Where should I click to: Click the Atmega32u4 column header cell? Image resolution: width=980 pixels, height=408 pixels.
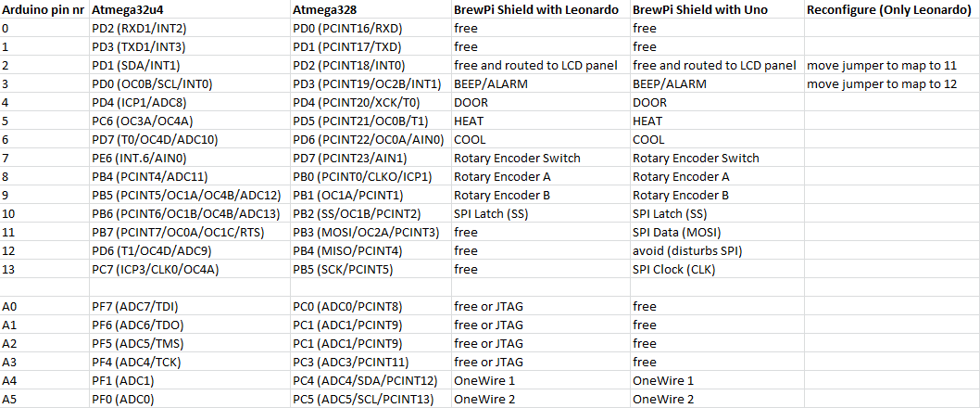point(190,10)
